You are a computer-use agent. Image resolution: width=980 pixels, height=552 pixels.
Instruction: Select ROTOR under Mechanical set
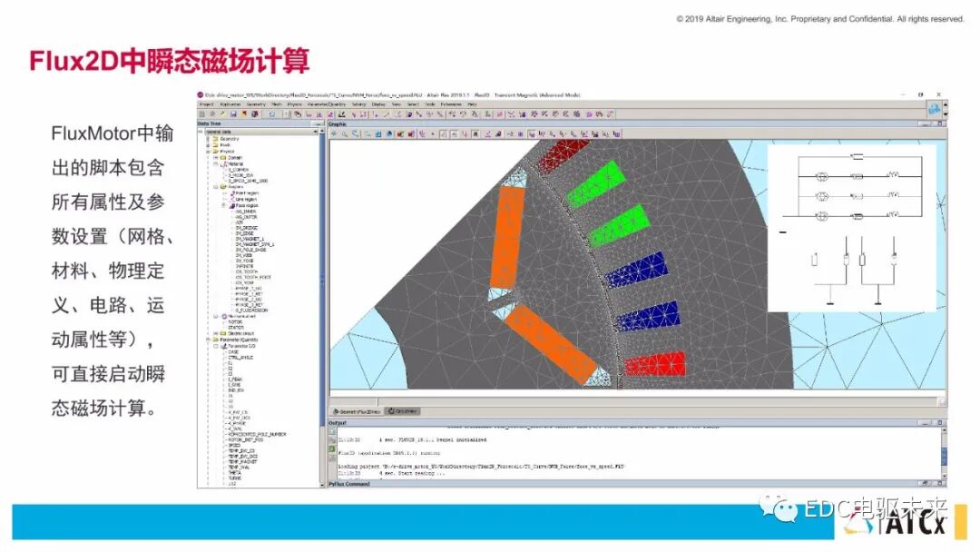[236, 322]
